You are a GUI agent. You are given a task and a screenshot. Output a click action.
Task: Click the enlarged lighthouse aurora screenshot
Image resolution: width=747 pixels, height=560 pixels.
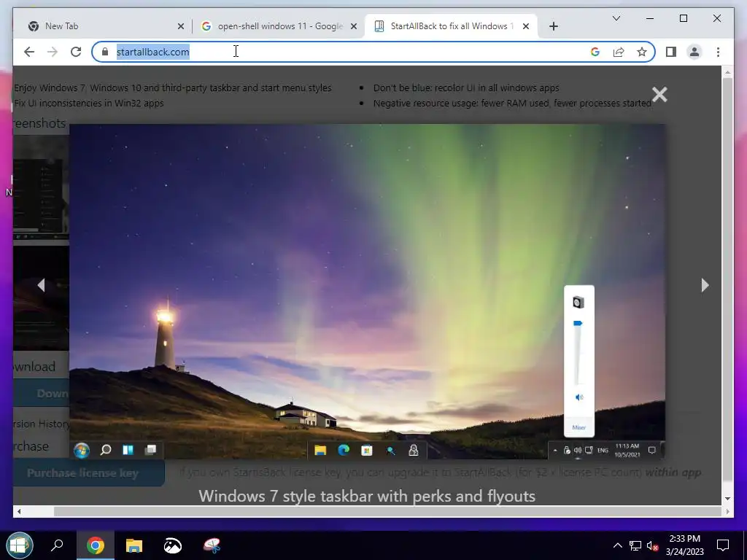(x=368, y=292)
